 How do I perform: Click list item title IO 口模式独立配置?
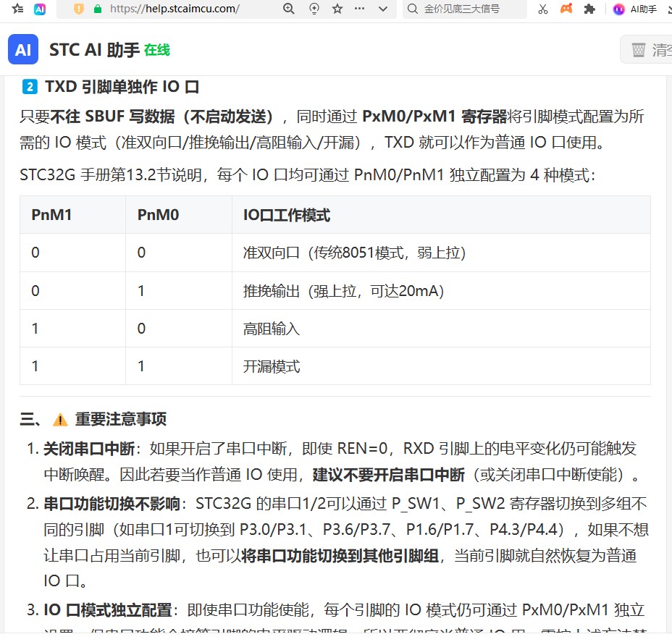coord(108,610)
